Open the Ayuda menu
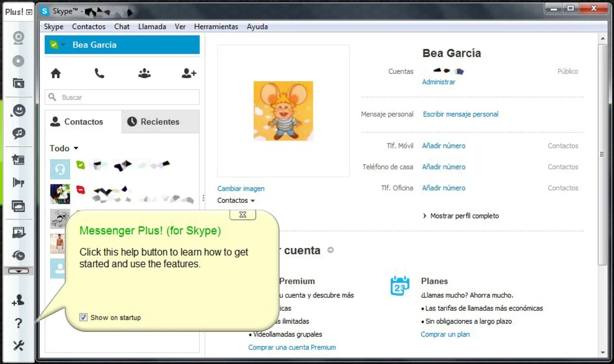This screenshot has height=364, width=614. (x=257, y=26)
